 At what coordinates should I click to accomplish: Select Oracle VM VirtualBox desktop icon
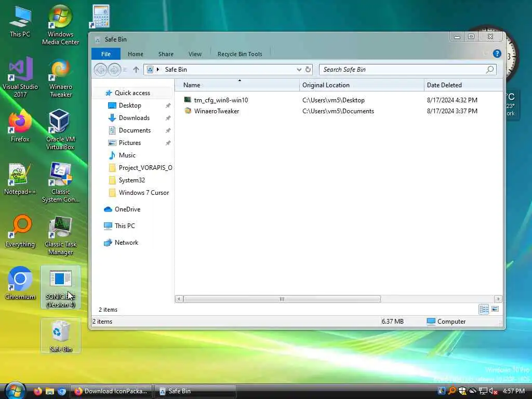[x=60, y=129]
